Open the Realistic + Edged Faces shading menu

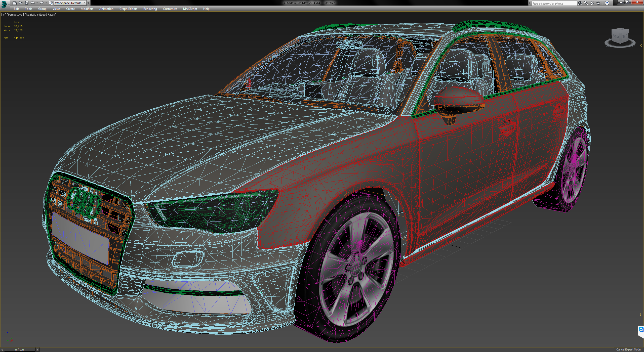click(x=40, y=15)
